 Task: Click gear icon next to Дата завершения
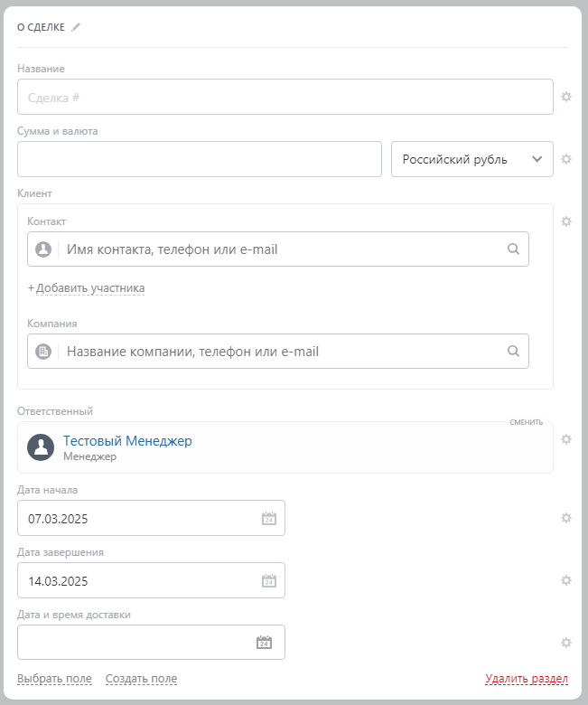(x=566, y=580)
